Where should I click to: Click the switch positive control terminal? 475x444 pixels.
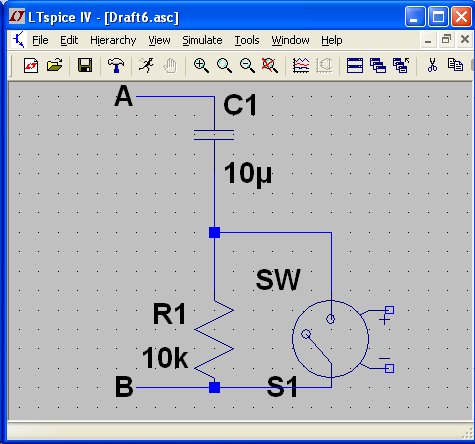point(390,310)
